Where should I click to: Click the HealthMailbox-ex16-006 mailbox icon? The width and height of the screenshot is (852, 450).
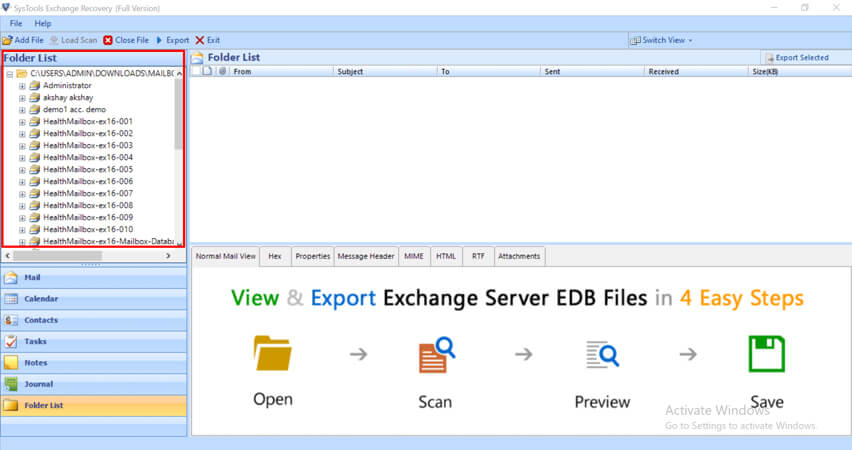pos(35,182)
